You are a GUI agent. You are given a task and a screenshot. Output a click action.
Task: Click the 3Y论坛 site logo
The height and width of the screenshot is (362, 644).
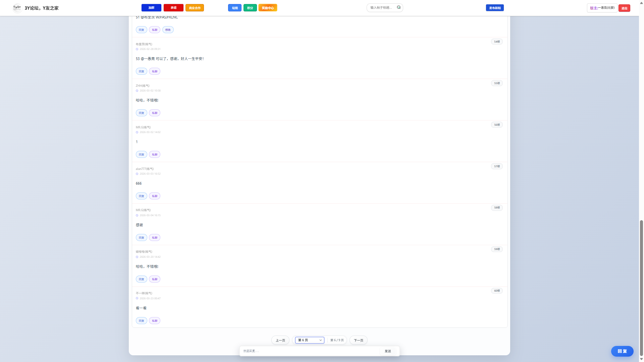pyautogui.click(x=17, y=8)
